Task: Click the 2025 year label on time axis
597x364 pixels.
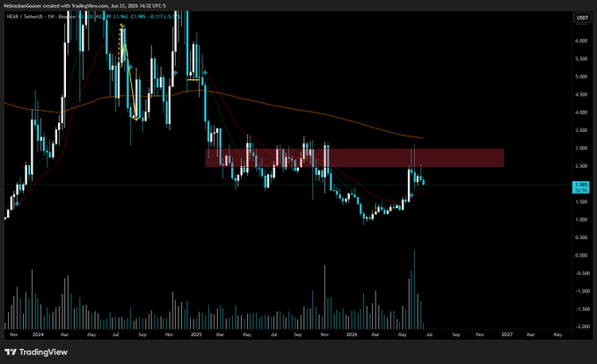Action: [x=196, y=335]
